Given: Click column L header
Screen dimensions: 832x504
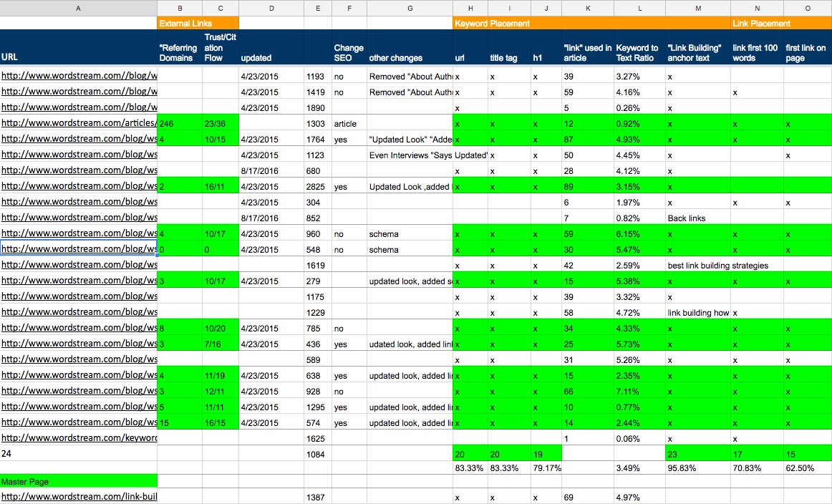Looking at the screenshot, I should tap(639, 8).
